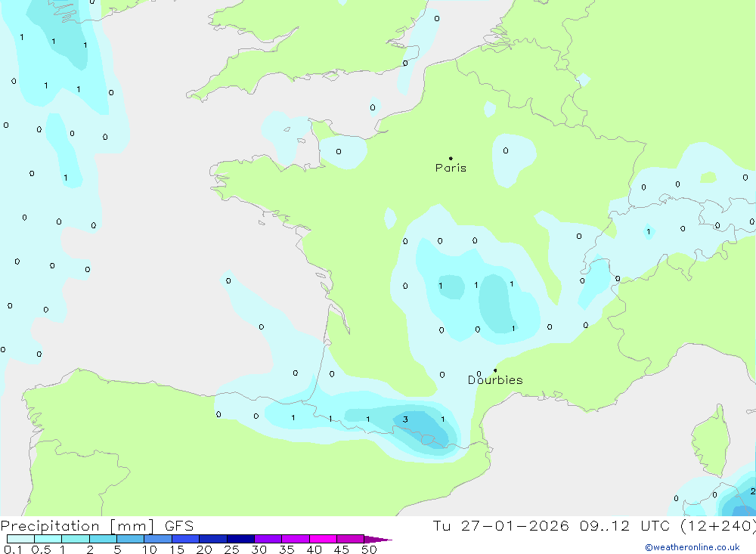Select the Paris city label
The image size is (756, 554).
tap(451, 168)
